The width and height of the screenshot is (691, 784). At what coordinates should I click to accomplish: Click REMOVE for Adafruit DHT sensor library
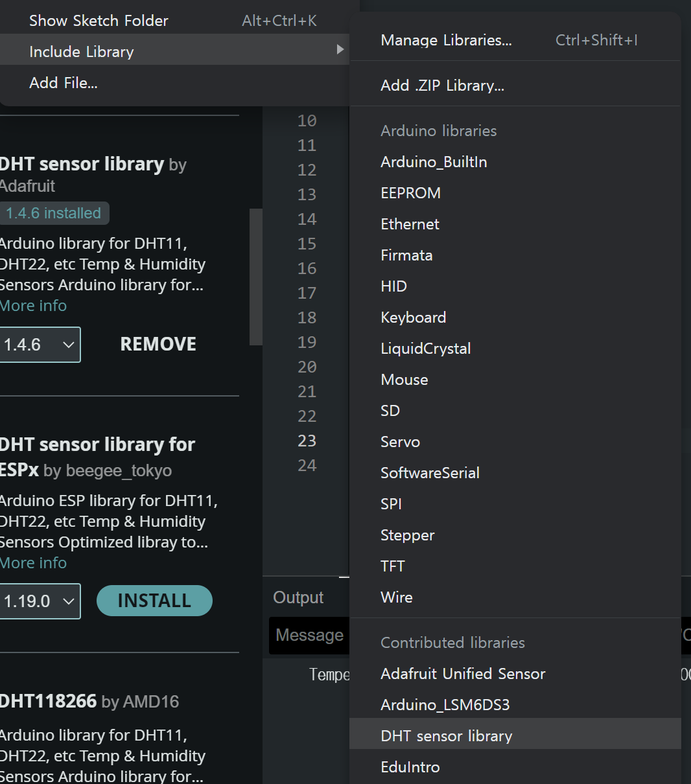158,344
